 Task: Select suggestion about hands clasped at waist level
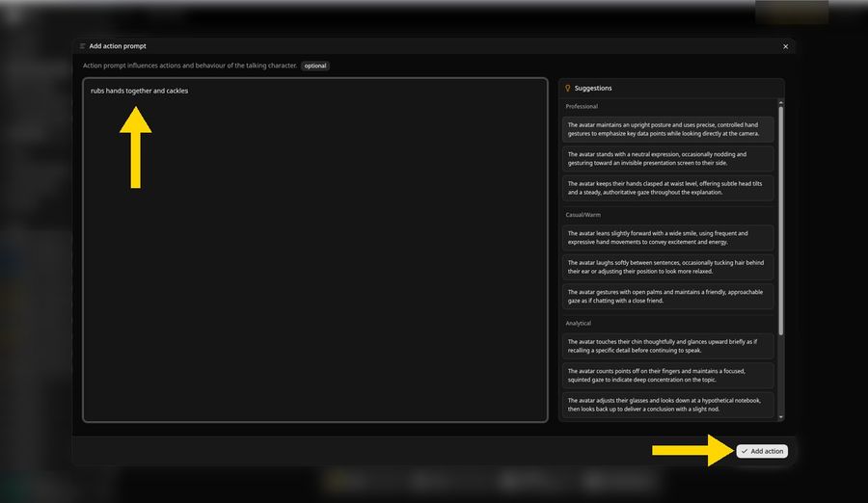[x=667, y=188]
